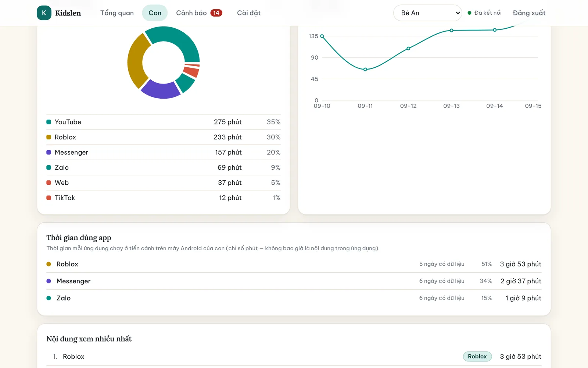The width and height of the screenshot is (588, 368).
Task: Click the green connected status dot
Action: pyautogui.click(x=469, y=13)
